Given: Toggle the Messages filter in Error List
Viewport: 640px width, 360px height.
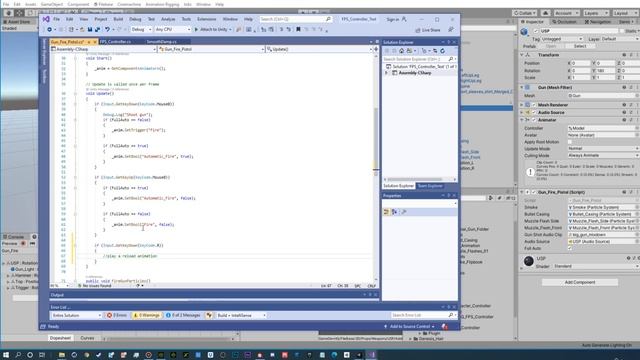Looking at the screenshot, I should tap(183, 316).
